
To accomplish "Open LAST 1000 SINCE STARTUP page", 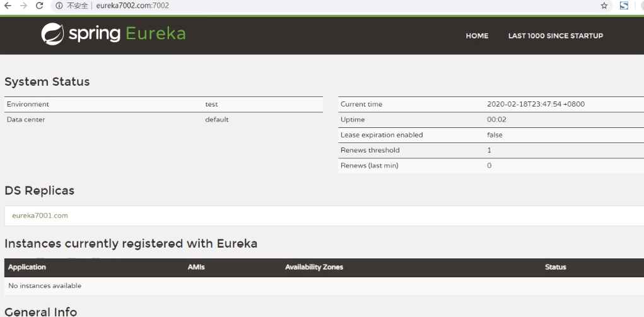I will click(556, 36).
